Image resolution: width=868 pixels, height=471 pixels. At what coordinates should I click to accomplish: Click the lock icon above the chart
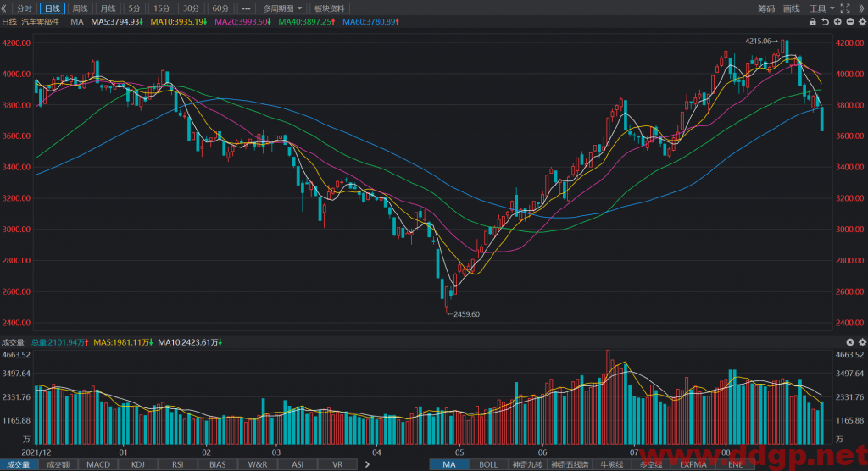pyautogui.click(x=813, y=21)
